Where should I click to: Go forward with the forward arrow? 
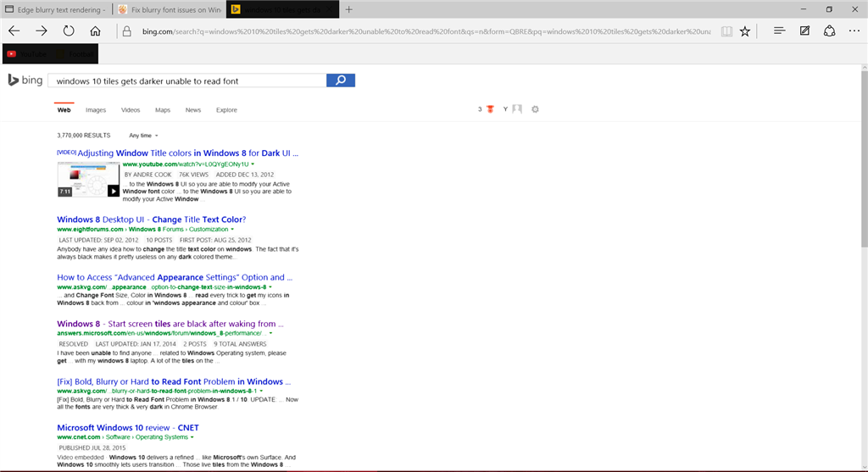point(42,31)
